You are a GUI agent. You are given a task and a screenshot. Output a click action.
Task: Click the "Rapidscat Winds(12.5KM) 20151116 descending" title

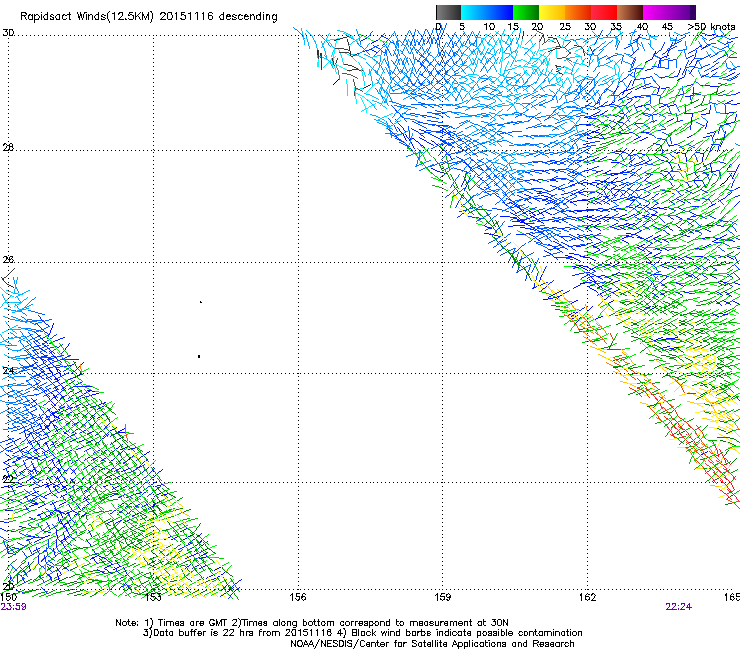[x=149, y=17]
